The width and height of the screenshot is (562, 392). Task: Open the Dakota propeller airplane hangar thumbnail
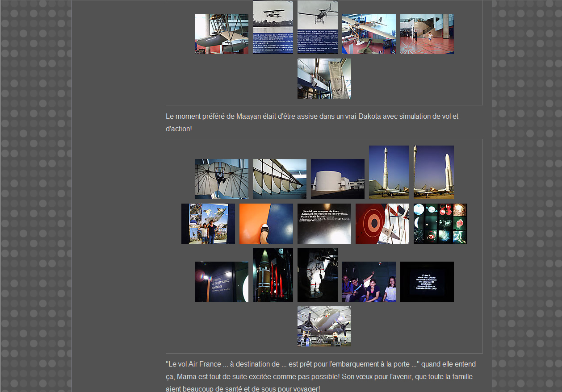[324, 326]
